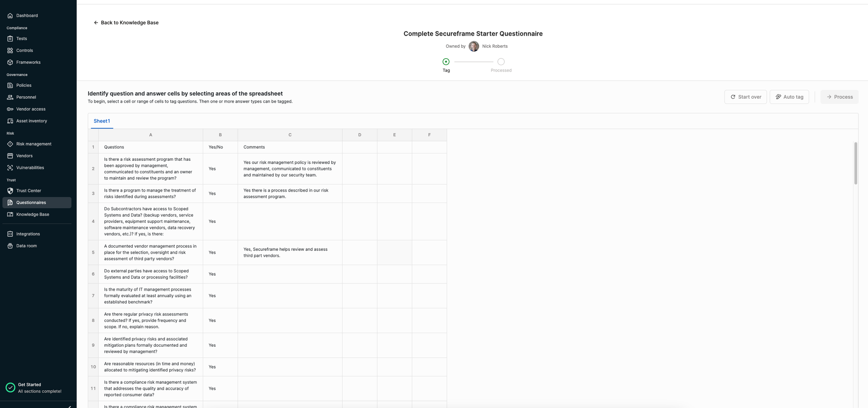868x408 pixels.
Task: Click the back arrow icon
Action: tap(96, 23)
